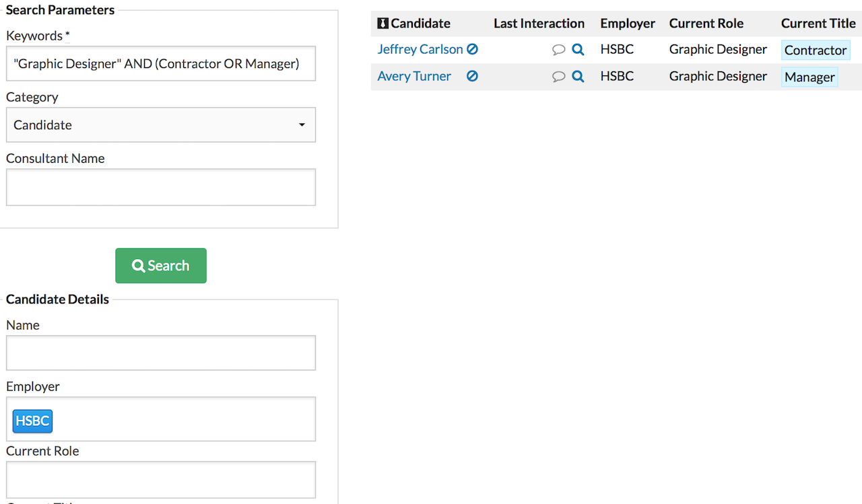
Task: Open Avery Turner's candidate profile link
Action: point(414,76)
